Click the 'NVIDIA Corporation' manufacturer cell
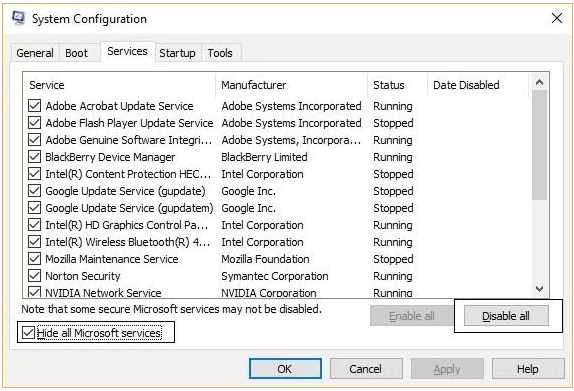This screenshot has width=574, height=391. click(x=269, y=293)
